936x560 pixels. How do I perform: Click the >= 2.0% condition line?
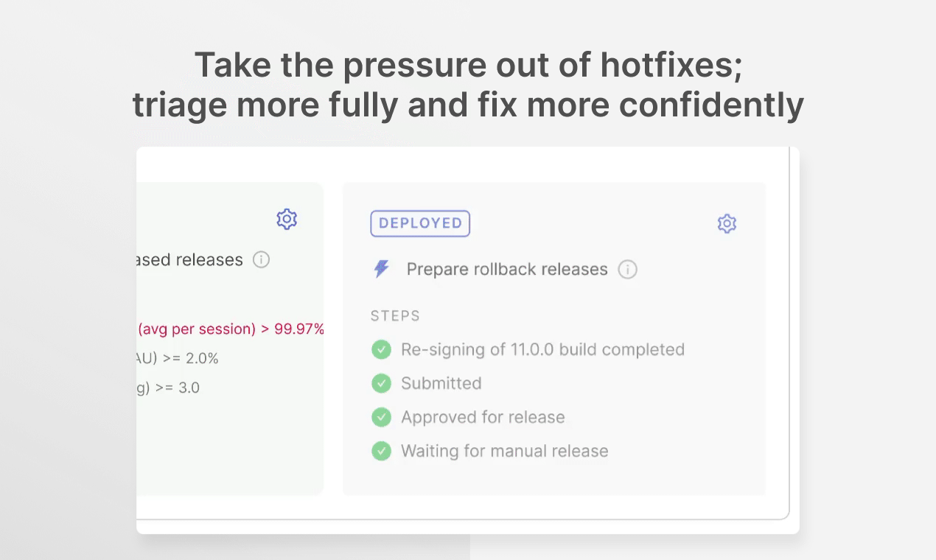click(x=178, y=358)
